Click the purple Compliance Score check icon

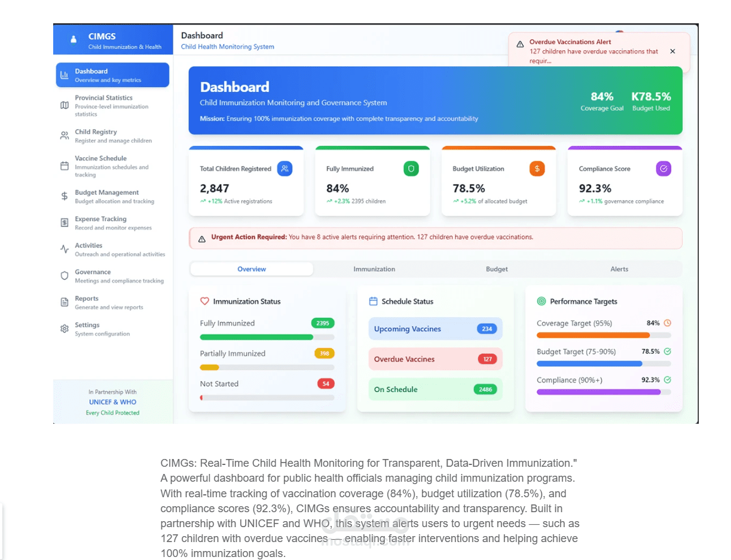(x=663, y=169)
